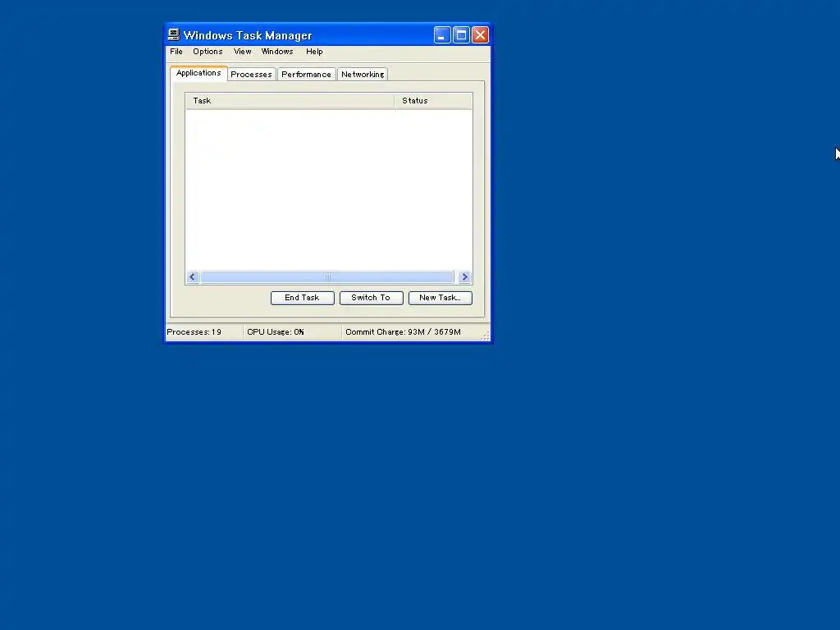Sort by the Status column header
The image size is (840, 630).
coord(433,101)
